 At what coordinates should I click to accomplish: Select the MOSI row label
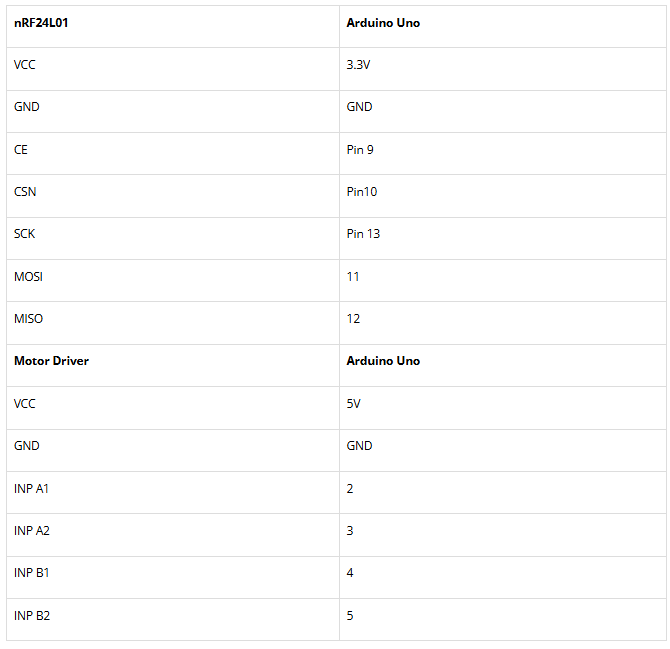28,276
